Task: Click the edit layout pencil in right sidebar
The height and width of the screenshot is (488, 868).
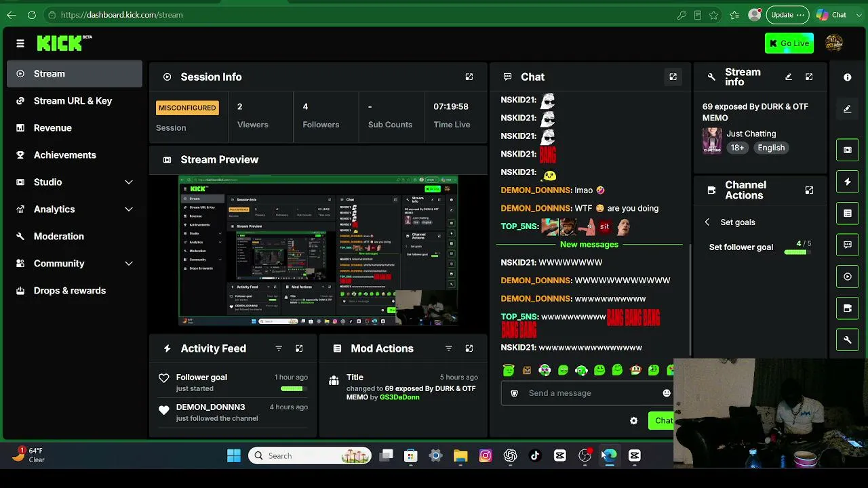Action: tap(848, 108)
